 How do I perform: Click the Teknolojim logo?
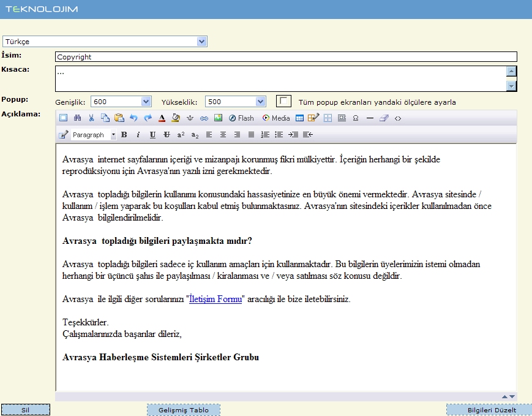click(42, 9)
